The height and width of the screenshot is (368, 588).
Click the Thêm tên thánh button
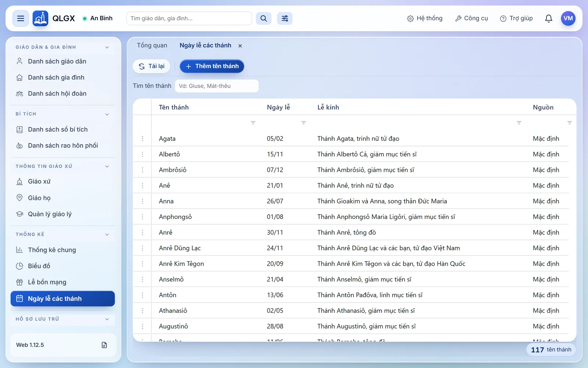[x=212, y=66]
